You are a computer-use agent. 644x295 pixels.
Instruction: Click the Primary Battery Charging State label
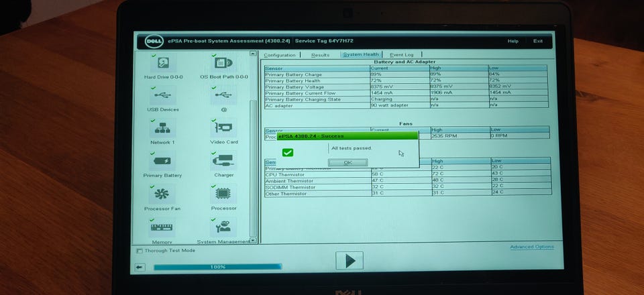[x=303, y=99]
